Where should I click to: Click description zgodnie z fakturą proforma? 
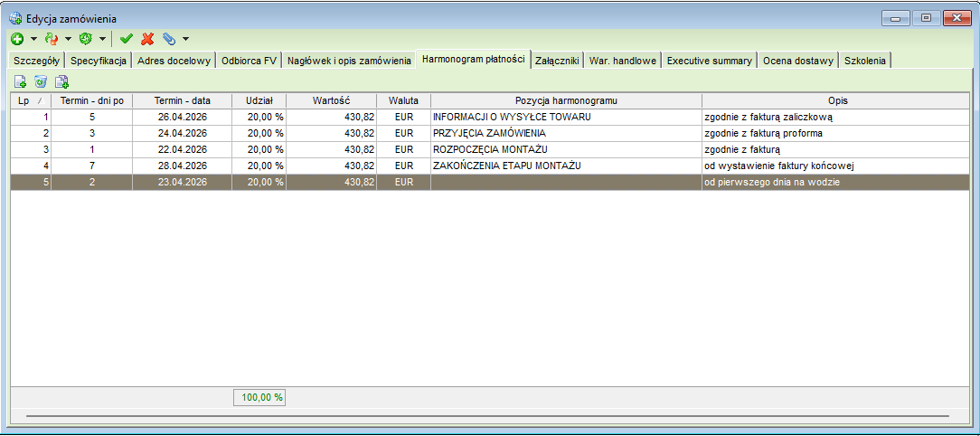click(835, 133)
